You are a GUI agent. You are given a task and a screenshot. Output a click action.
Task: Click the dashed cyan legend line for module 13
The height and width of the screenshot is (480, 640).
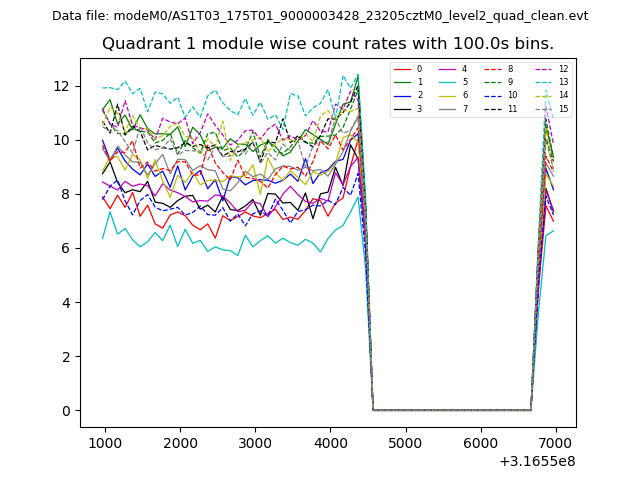541,82
